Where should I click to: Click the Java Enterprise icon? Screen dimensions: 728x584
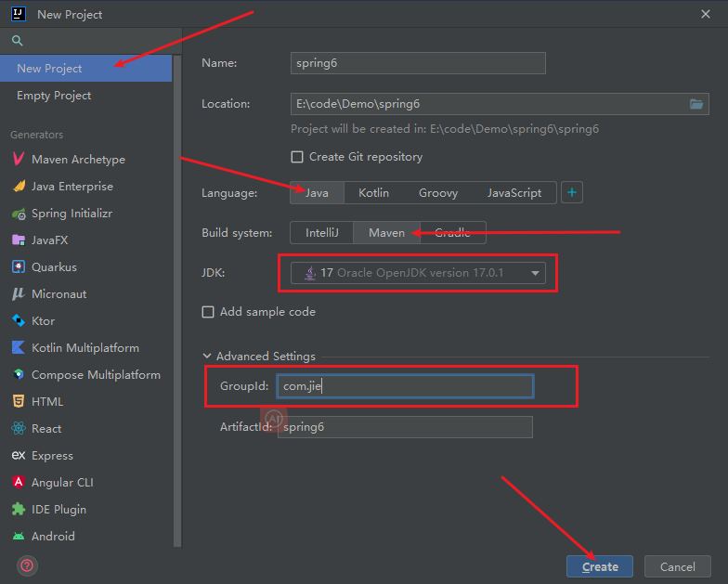[19, 186]
